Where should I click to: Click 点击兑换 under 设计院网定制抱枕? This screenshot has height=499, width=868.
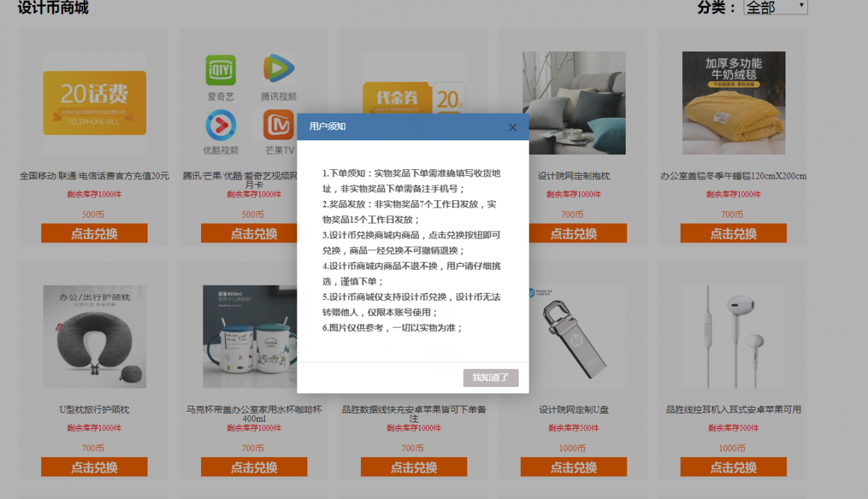[x=577, y=234]
